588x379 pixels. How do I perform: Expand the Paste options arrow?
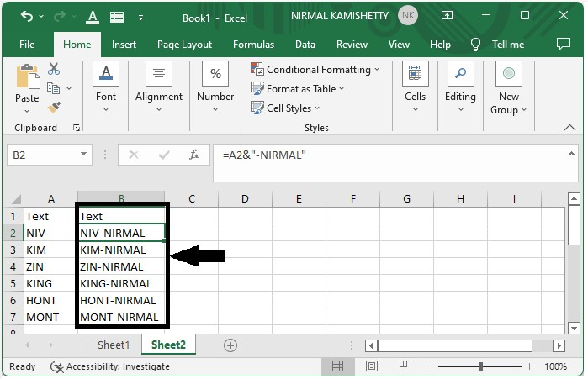[27, 111]
